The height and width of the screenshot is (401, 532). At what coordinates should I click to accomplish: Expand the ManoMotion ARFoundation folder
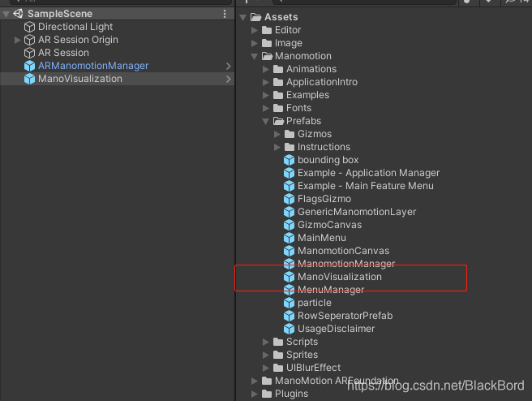(255, 381)
